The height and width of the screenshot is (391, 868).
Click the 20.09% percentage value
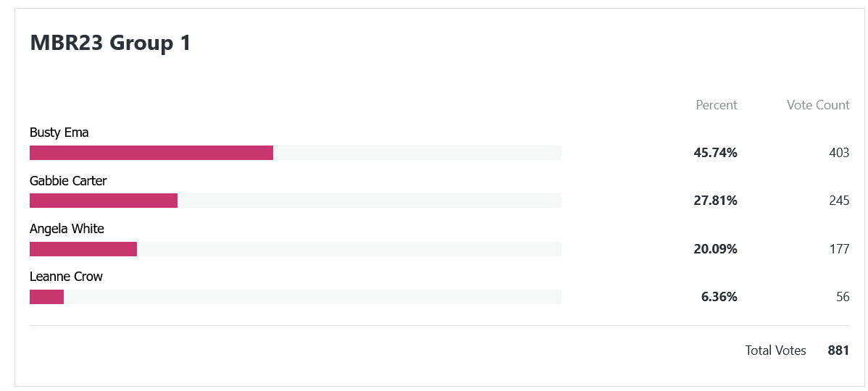point(715,249)
